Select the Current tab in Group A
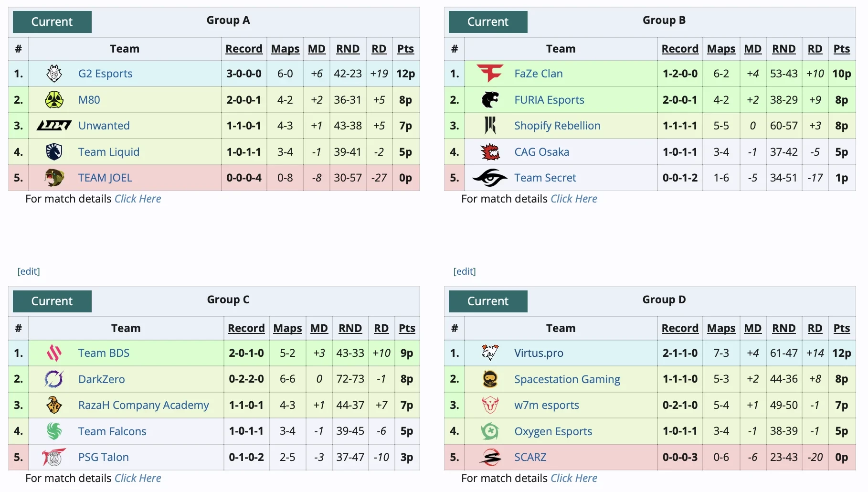Image resolution: width=868 pixels, height=492 pixels. coord(52,22)
